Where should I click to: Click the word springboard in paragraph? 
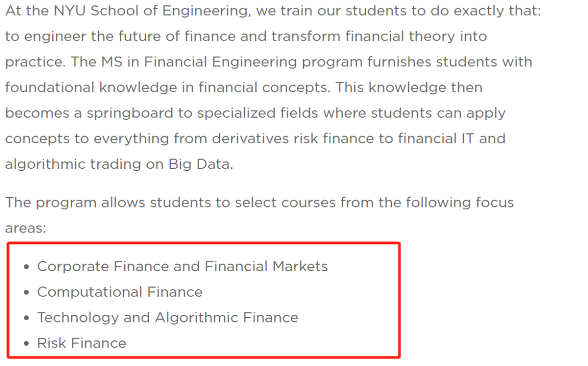click(130, 114)
